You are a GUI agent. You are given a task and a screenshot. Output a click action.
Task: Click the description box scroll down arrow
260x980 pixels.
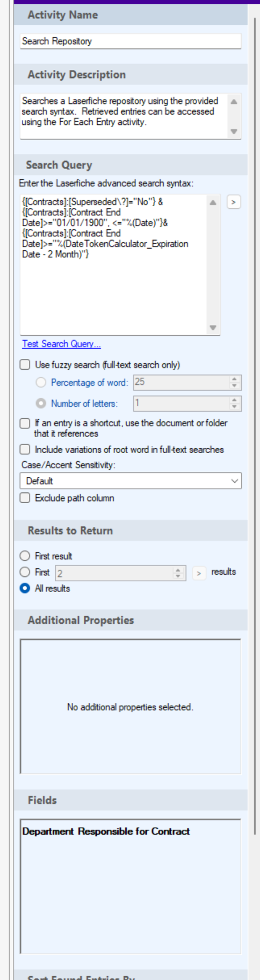(x=234, y=131)
